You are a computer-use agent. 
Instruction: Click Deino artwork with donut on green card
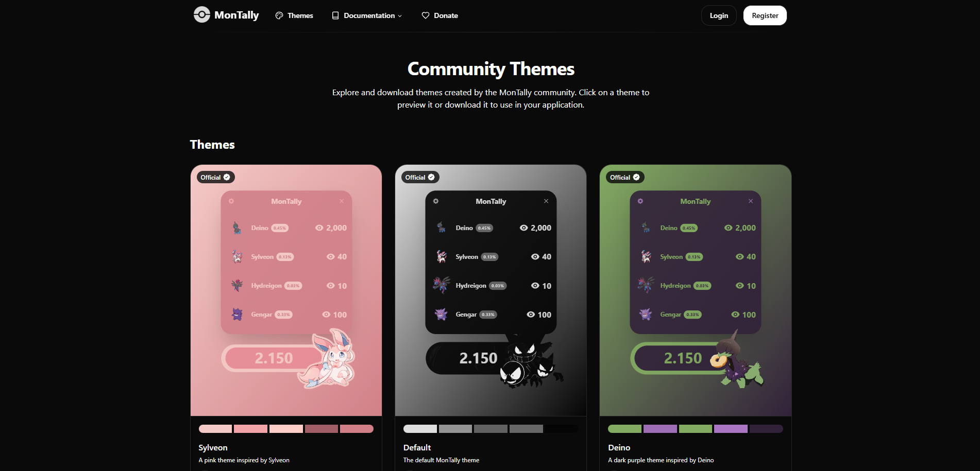(x=737, y=360)
